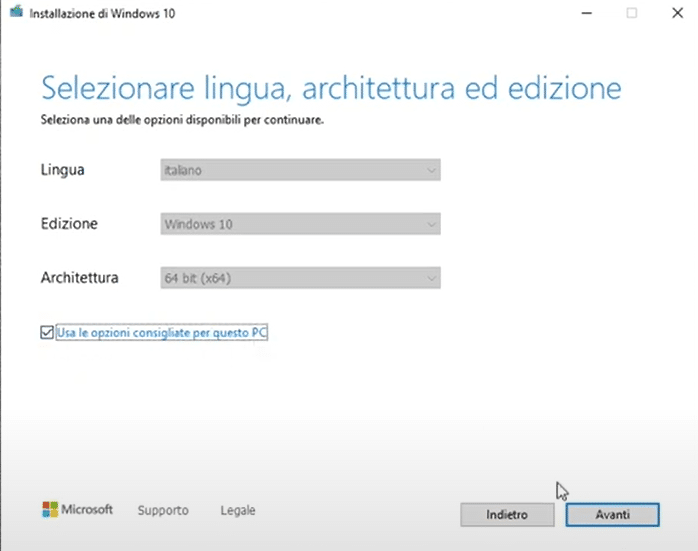
Task: Click the Lingua dropdown arrow chevron
Action: tap(430, 170)
